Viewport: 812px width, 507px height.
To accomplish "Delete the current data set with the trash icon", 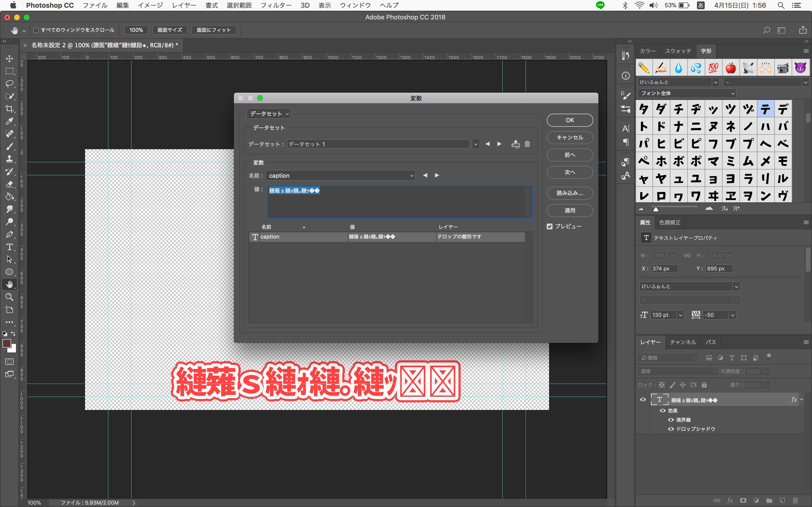I will 527,144.
